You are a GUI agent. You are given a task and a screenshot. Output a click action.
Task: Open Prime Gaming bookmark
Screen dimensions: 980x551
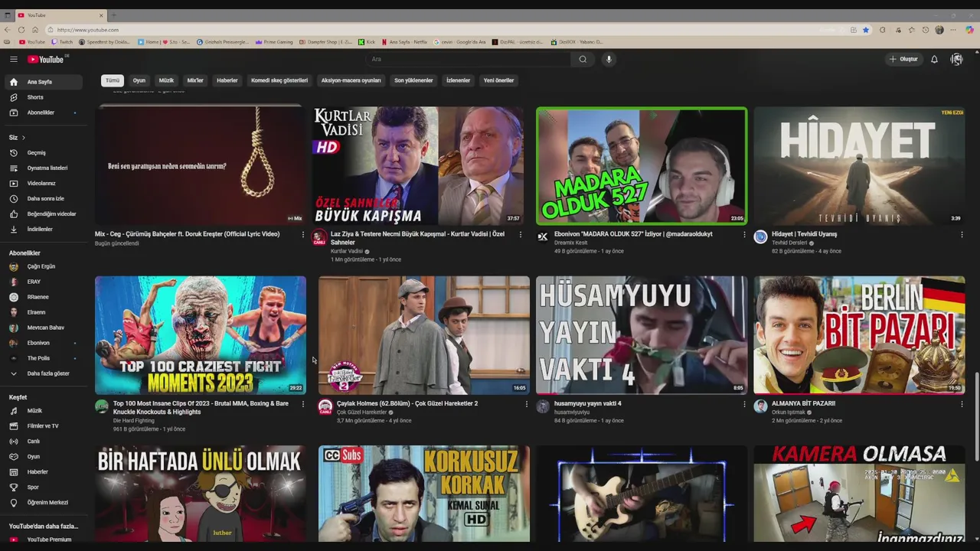click(x=274, y=42)
